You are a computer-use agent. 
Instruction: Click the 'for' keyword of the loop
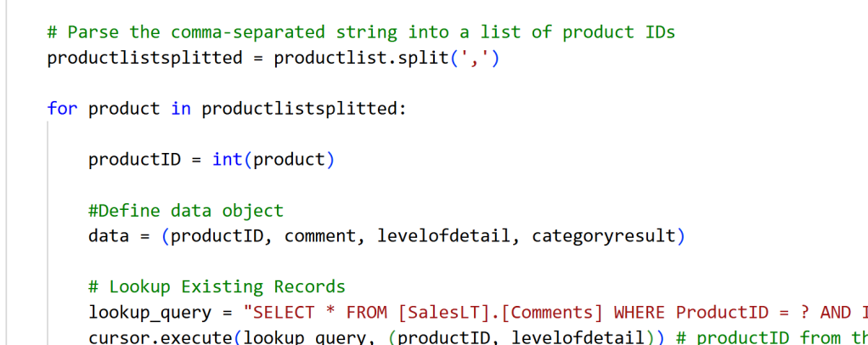(63, 109)
